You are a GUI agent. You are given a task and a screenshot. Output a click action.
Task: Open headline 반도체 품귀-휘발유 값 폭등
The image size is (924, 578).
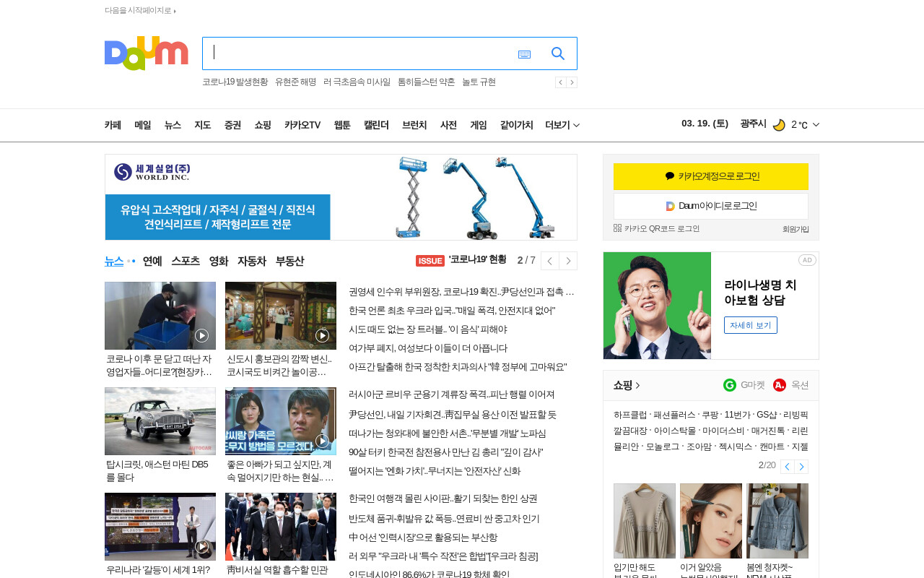point(444,519)
